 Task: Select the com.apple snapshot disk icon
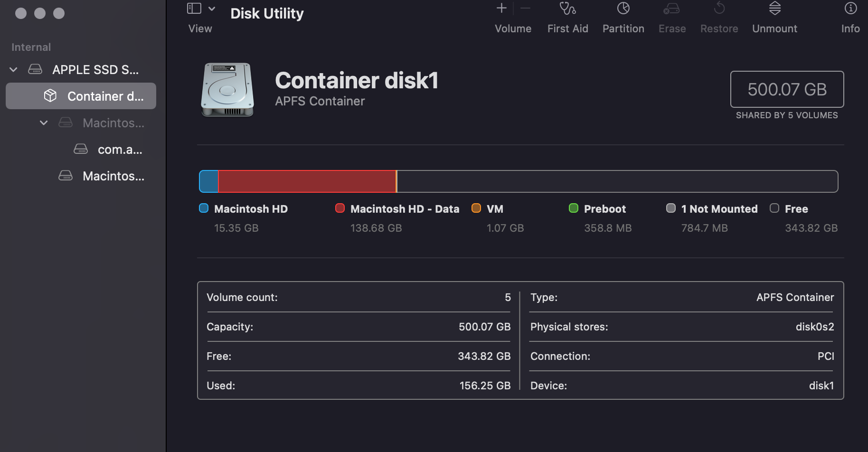pyautogui.click(x=81, y=149)
